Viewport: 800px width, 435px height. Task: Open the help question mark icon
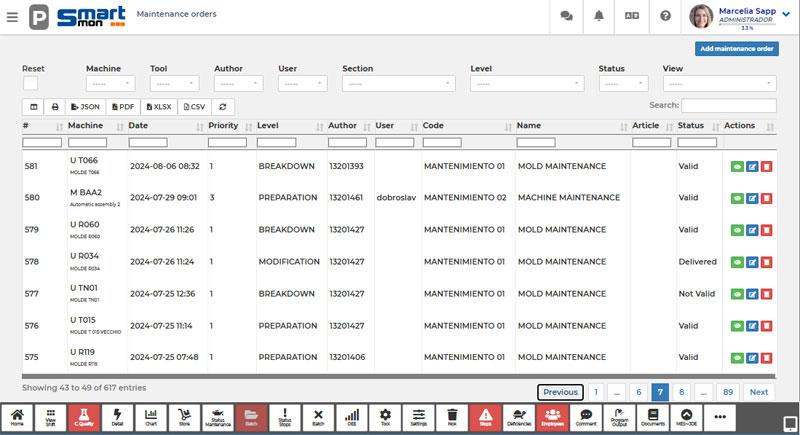tap(665, 16)
